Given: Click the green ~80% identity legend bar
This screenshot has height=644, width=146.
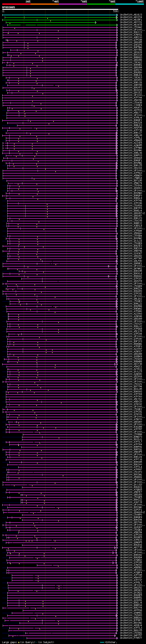Looking at the screenshot, I should click(x=101, y=4).
